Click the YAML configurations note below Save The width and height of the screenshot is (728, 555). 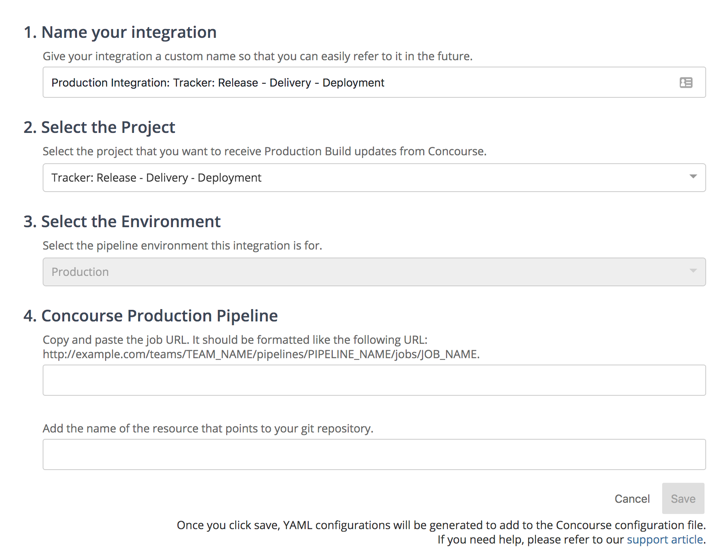coord(440,525)
